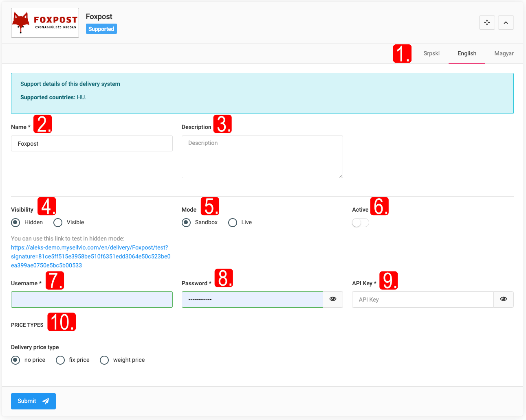Enable the Active toggle switch
Image resolution: width=526 pixels, height=420 pixels.
[360, 223]
